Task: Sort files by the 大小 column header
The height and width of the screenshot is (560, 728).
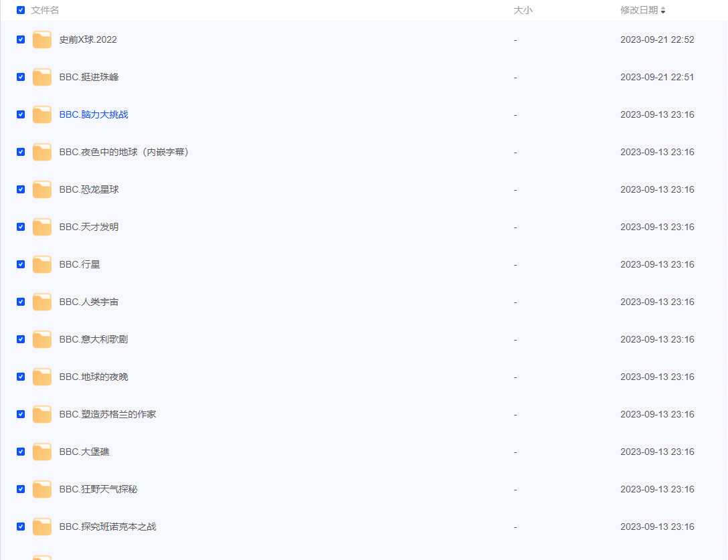Action: [x=523, y=10]
